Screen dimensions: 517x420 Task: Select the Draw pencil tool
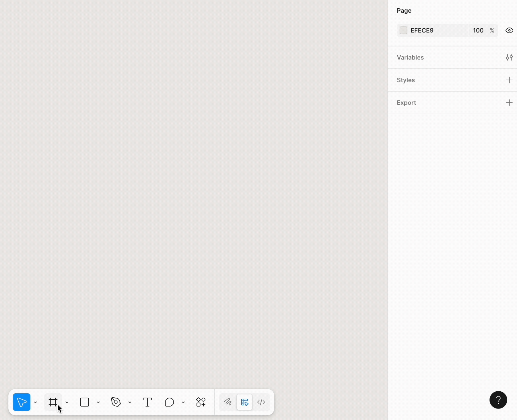(x=227, y=402)
